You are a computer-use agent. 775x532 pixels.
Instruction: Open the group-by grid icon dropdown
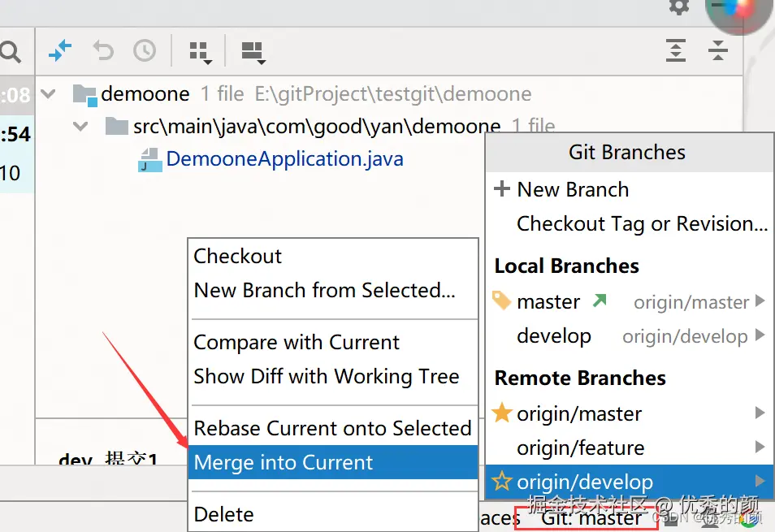(200, 53)
